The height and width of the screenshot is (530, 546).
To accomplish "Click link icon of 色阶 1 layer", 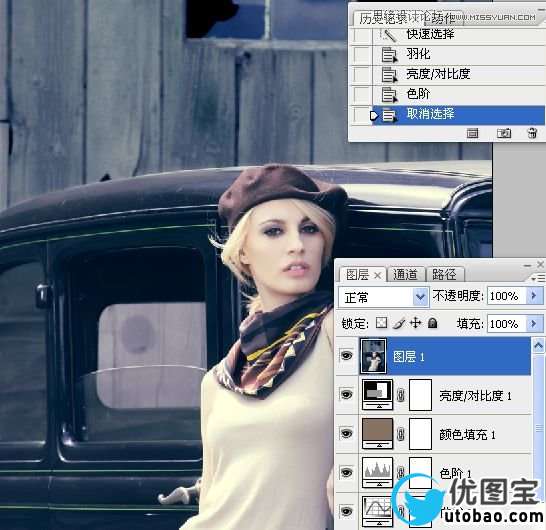I will (401, 473).
